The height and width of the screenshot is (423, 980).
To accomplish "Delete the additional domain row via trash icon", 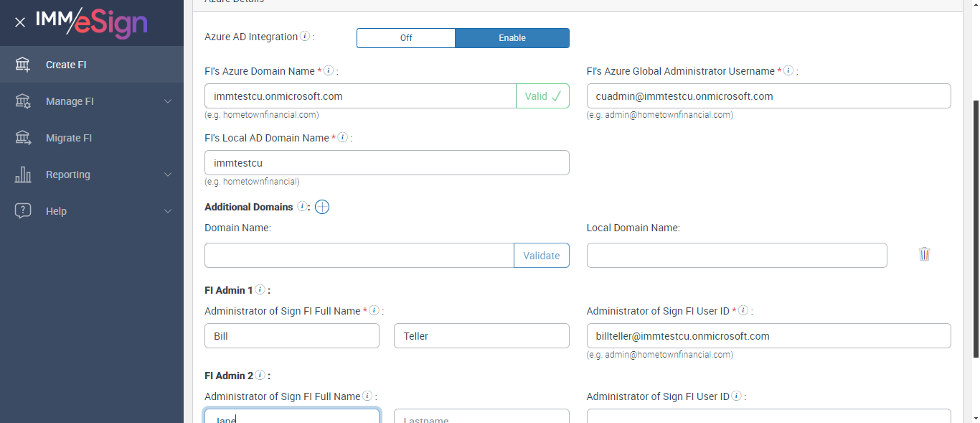I will [x=924, y=254].
